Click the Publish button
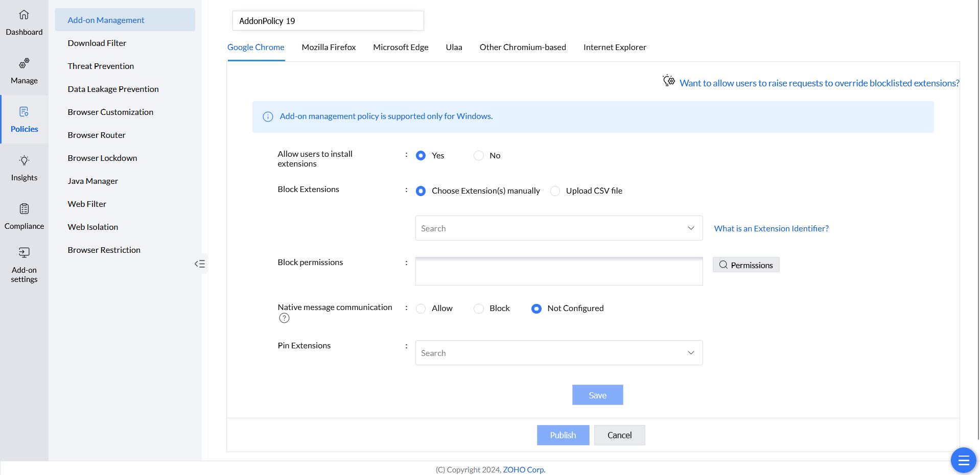Screen dimensions: 980x475 [563, 435]
